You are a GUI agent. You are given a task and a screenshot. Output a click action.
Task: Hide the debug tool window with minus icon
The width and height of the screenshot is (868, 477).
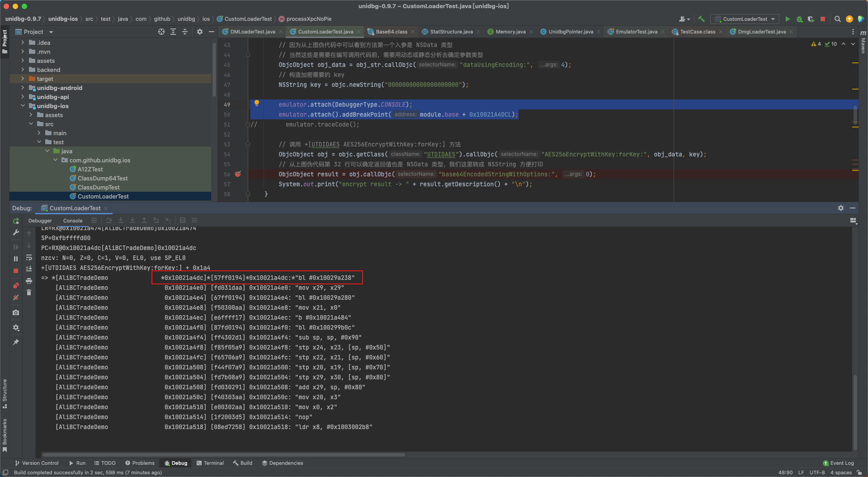coord(853,208)
